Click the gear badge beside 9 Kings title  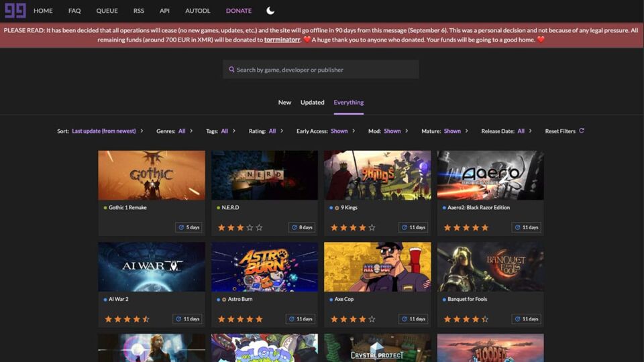tap(337, 208)
